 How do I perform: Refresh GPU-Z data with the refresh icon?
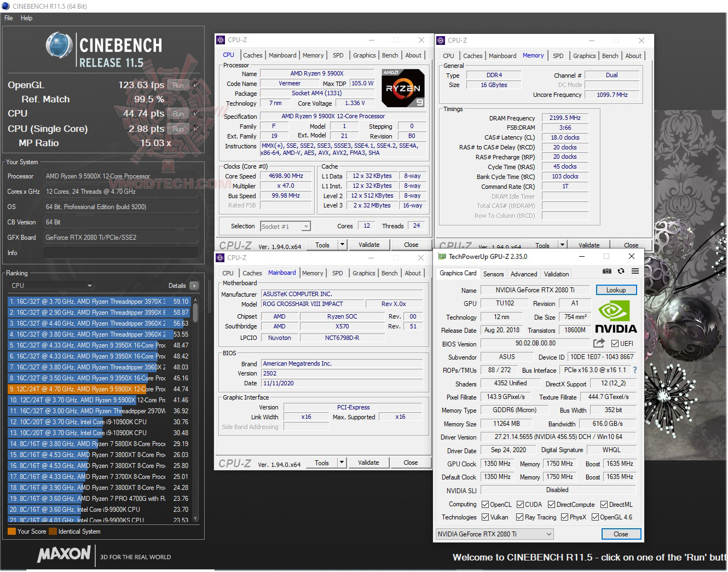click(x=621, y=271)
